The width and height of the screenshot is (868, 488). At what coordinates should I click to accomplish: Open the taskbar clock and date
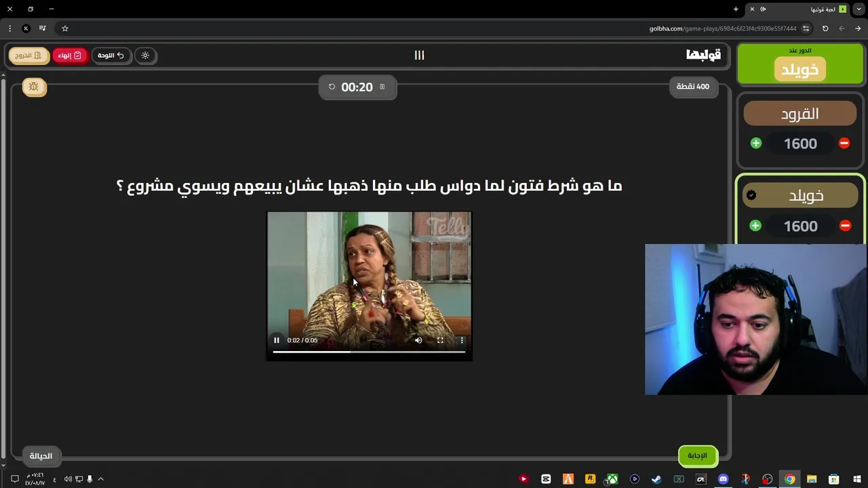click(35, 479)
